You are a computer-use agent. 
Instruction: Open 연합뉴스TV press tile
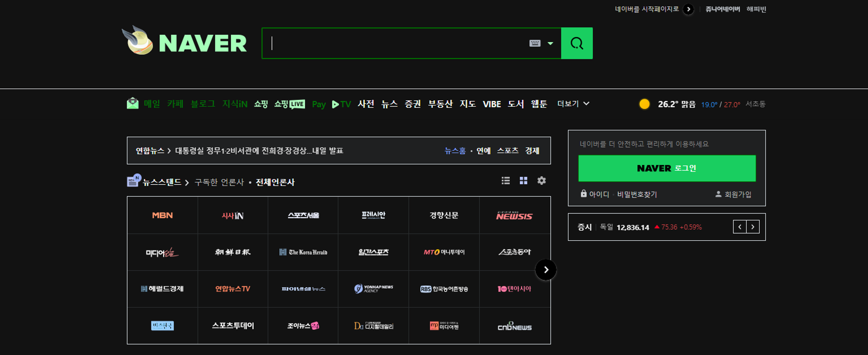[x=233, y=289]
